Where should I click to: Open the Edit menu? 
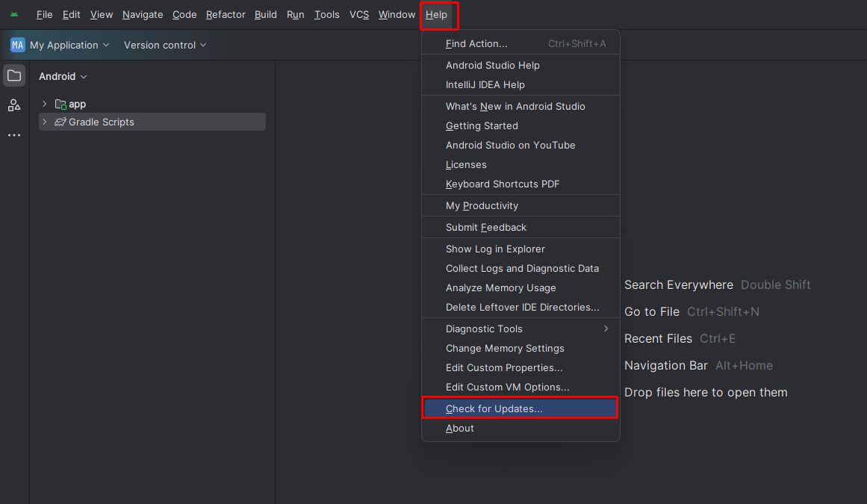click(x=72, y=14)
